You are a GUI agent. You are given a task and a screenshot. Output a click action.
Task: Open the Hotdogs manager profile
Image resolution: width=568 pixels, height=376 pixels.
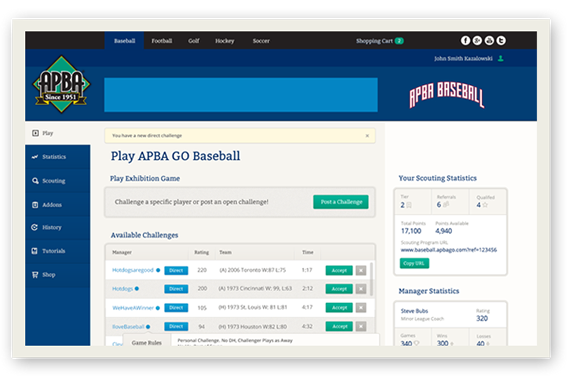tap(122, 289)
